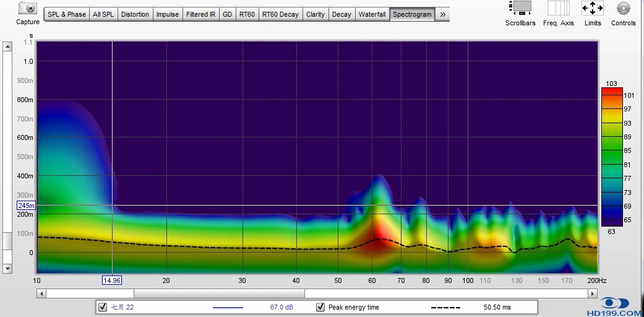Viewport: 644px width, 317px height.
Task: Click the horizontal scrollbar thumb
Action: 218,293
